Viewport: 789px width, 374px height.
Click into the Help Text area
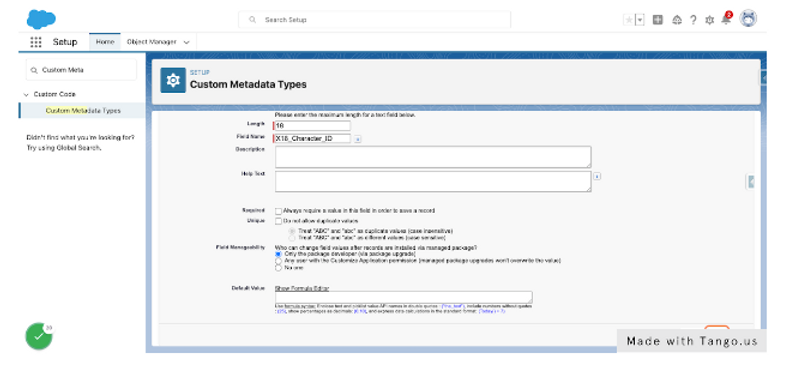pos(433,181)
